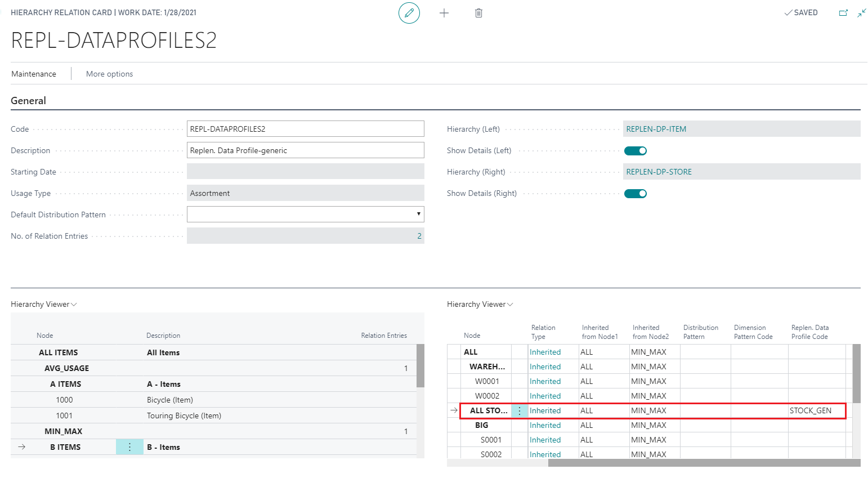The image size is (868, 478).
Task: Open row options for ALL STORES node
Action: click(x=519, y=411)
